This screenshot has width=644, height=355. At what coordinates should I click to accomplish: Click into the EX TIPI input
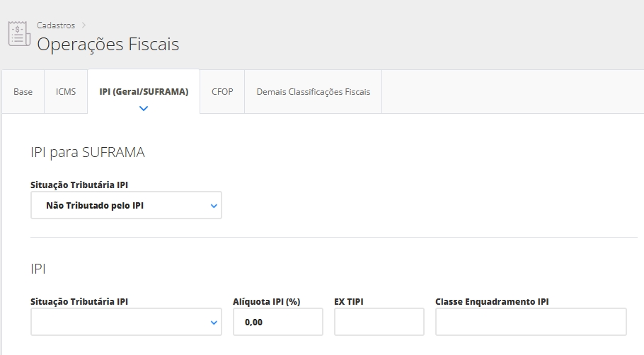(379, 322)
